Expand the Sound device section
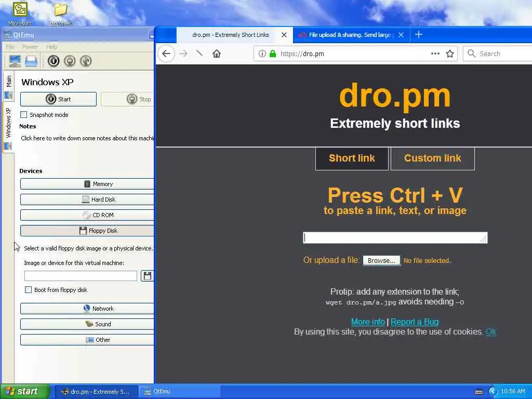The height and width of the screenshot is (399, 532). coord(87,324)
